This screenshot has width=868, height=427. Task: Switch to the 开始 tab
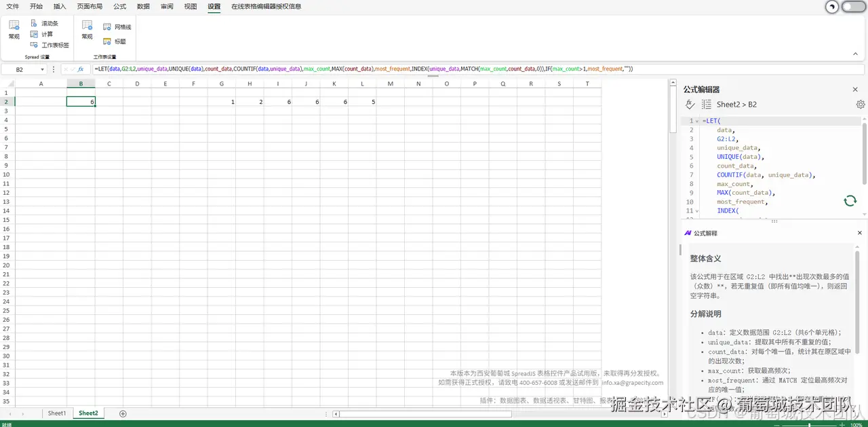click(37, 6)
